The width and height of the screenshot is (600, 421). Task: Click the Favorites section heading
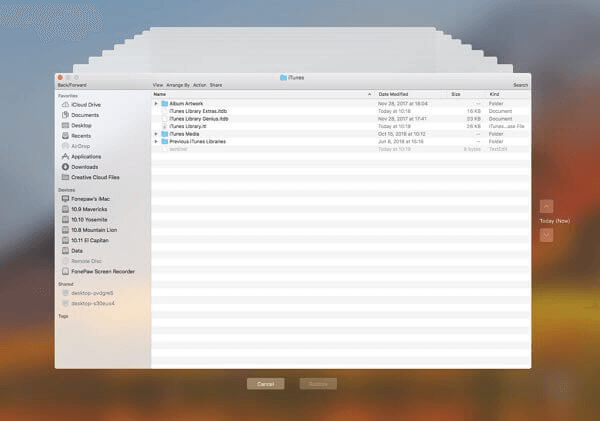(68, 96)
